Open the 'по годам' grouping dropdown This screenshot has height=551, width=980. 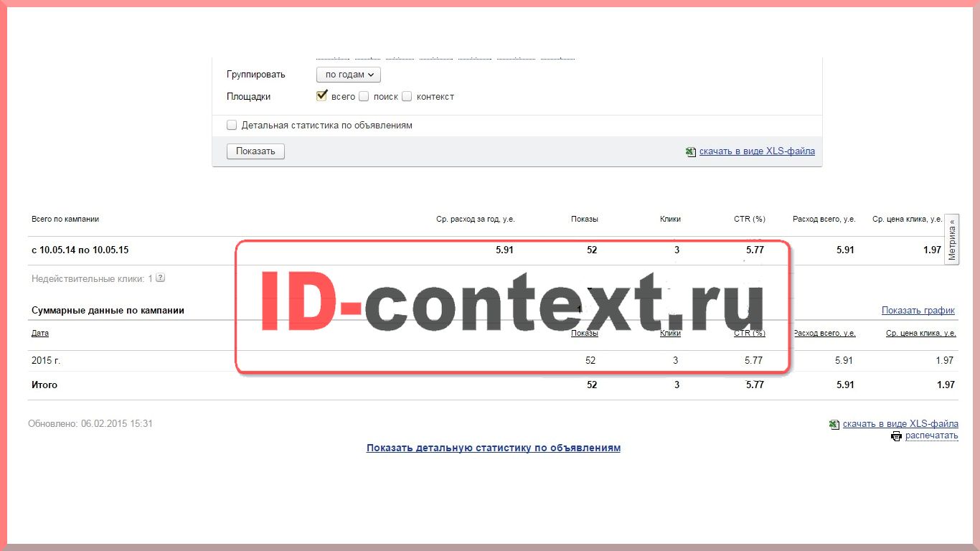(x=349, y=75)
